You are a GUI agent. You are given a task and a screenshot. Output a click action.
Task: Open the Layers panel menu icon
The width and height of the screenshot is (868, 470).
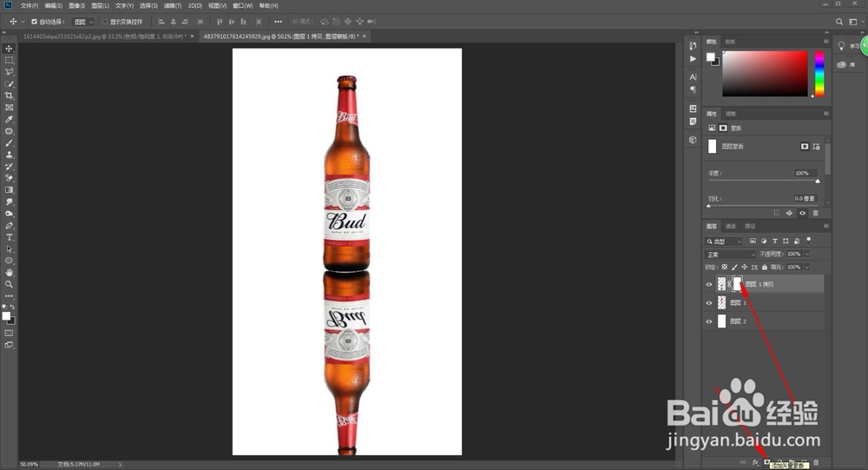[x=826, y=226]
